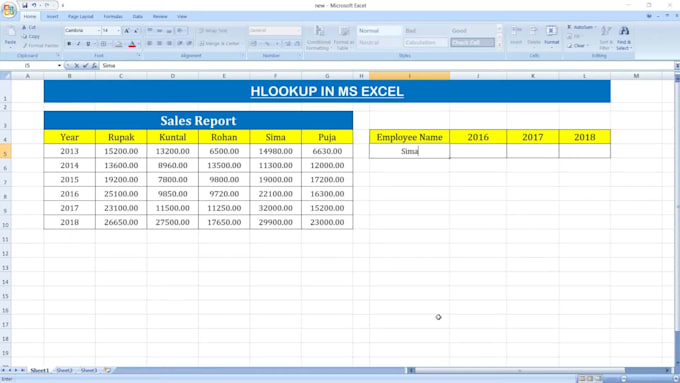This screenshot has height=383, width=680.
Task: Open the Office Button menu
Action: point(9,9)
